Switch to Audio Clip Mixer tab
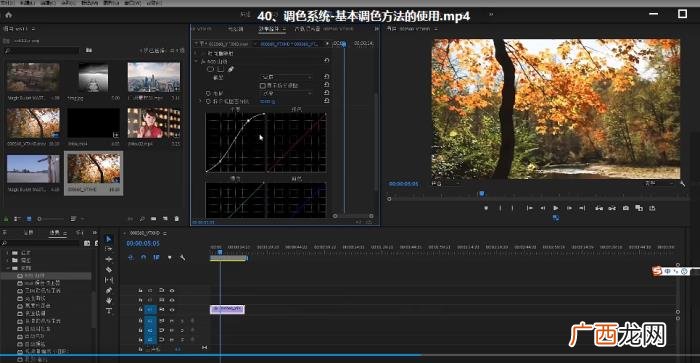Screen dimensions: 700x363 pos(307,29)
